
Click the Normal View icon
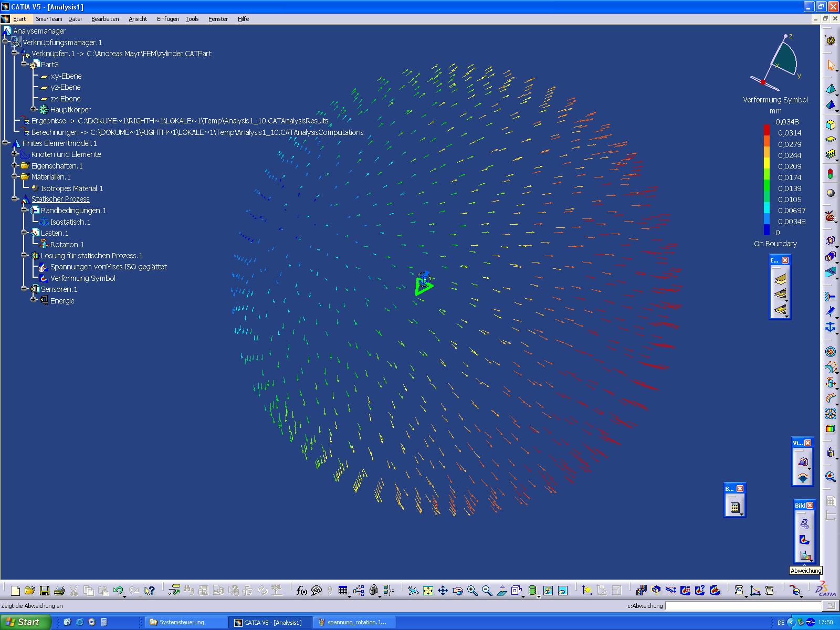tap(501, 591)
